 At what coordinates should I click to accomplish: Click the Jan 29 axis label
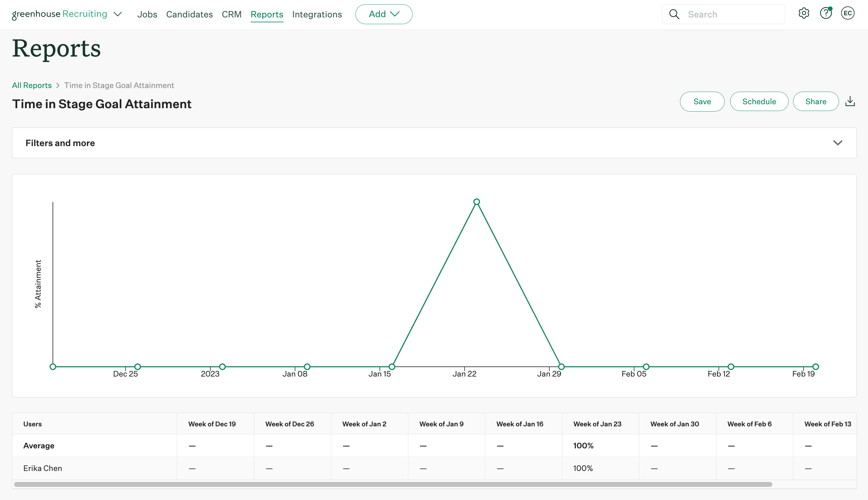point(549,374)
